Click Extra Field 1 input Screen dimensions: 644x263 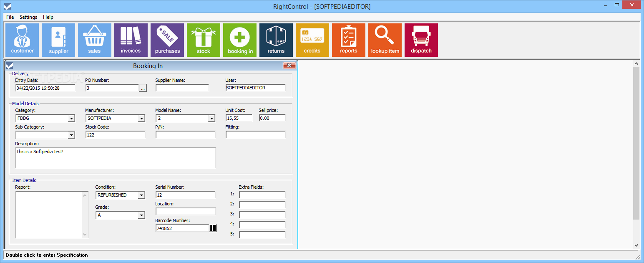click(x=262, y=195)
